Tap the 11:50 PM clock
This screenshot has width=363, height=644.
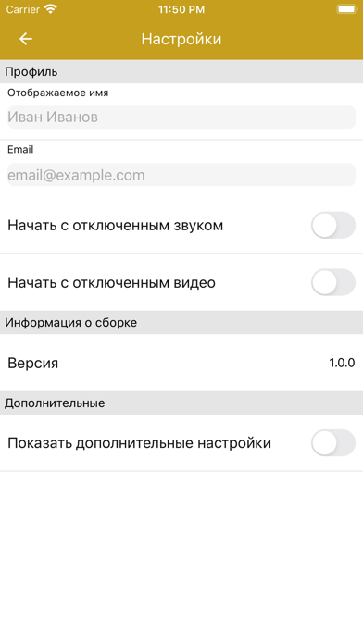[x=181, y=9]
